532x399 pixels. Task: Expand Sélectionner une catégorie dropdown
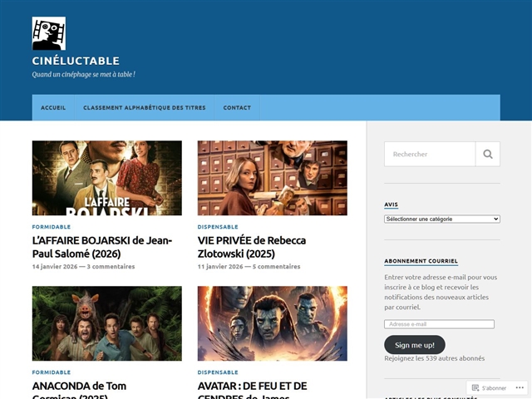click(442, 219)
